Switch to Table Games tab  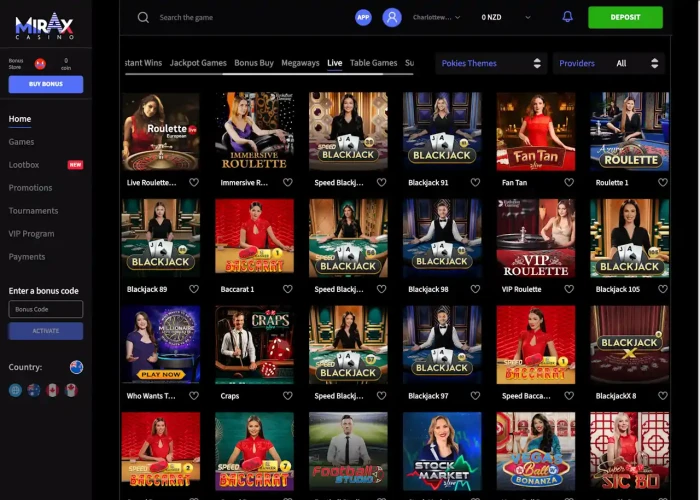coord(373,63)
